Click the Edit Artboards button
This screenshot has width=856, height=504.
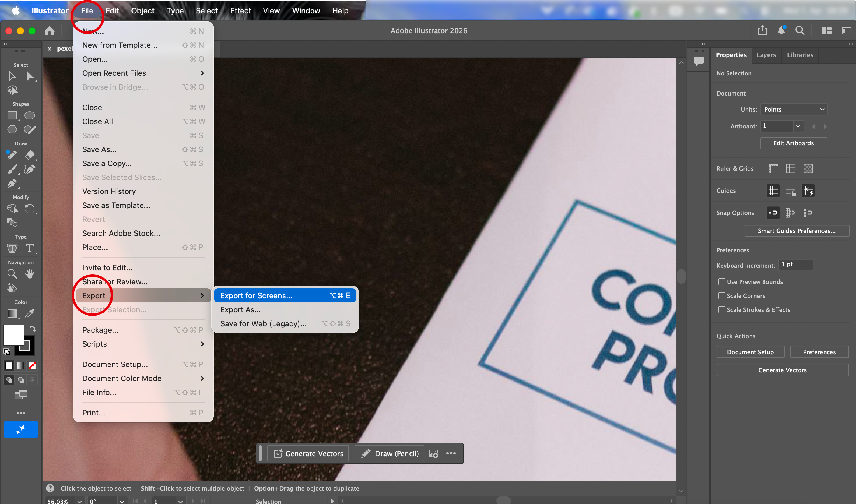pos(794,143)
